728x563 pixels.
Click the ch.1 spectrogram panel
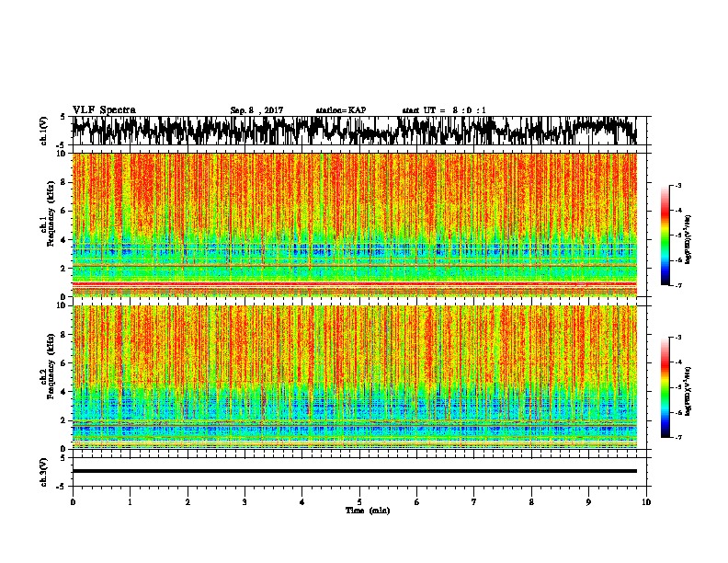354,224
